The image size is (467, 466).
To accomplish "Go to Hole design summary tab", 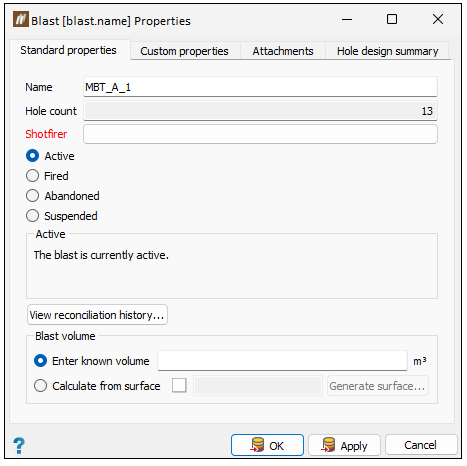I will point(387,51).
